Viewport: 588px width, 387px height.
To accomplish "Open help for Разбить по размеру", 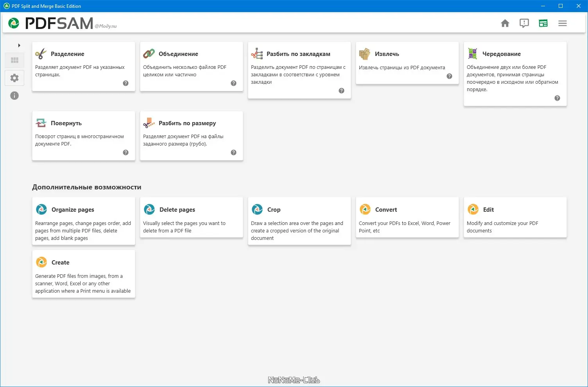I will pos(233,153).
